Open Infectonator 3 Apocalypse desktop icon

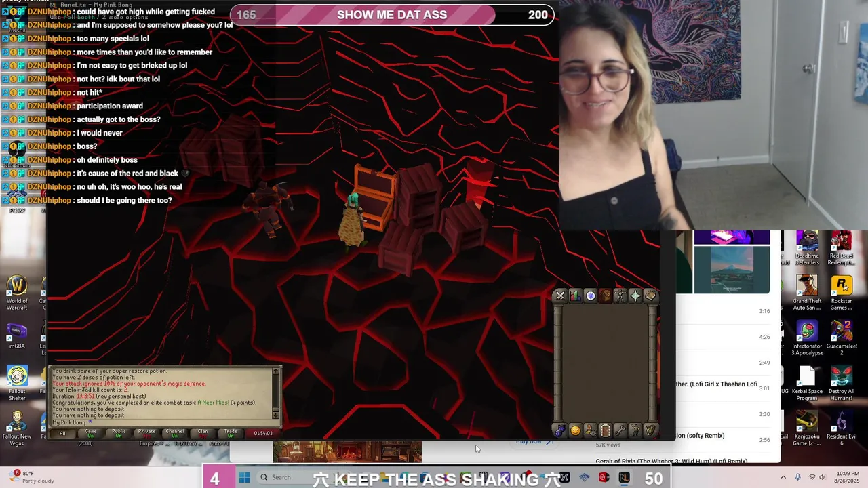click(807, 338)
